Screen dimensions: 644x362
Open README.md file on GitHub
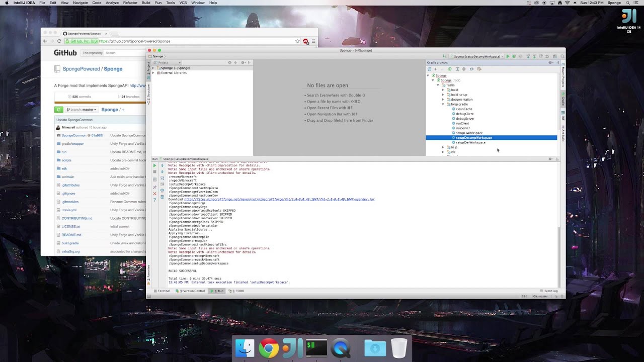(x=71, y=235)
